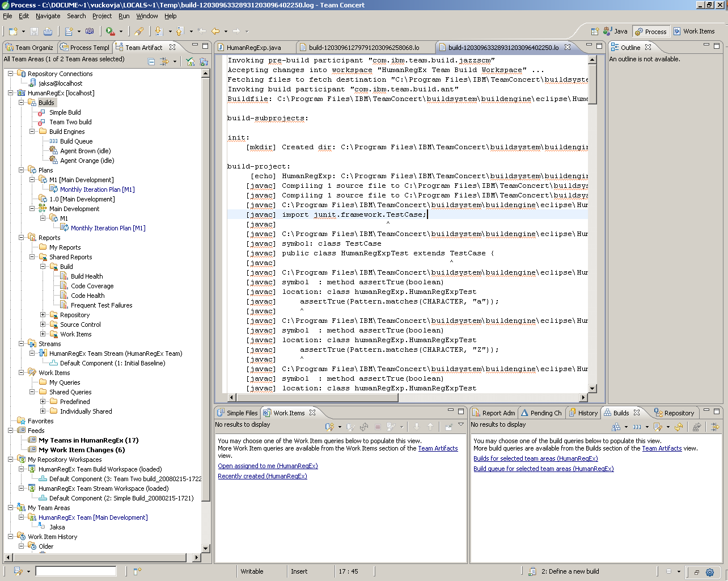Click the editor horizontal scrollbar
Viewport: 728px width, 581px height.
tap(408, 398)
